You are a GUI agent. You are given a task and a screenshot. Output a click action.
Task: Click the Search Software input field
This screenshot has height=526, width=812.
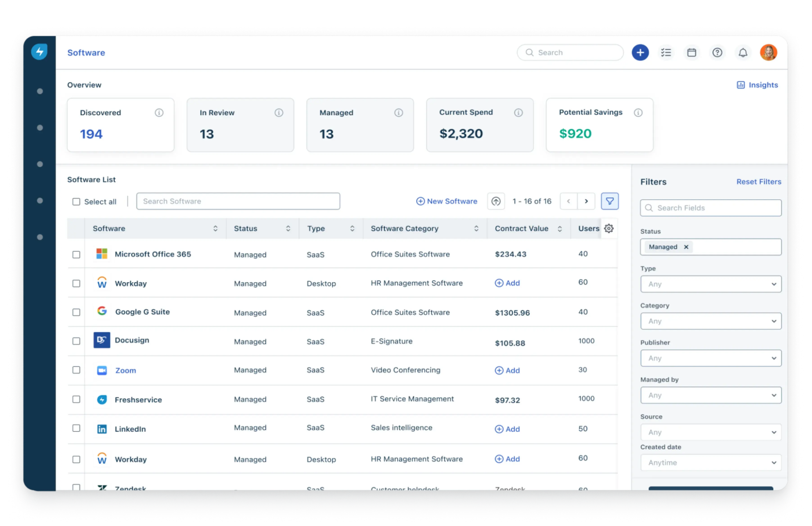coord(238,201)
